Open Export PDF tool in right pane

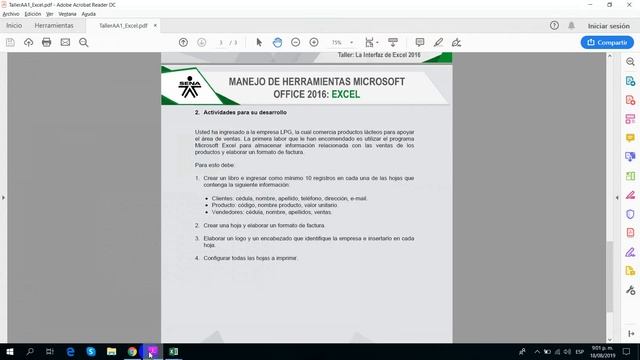630,81
